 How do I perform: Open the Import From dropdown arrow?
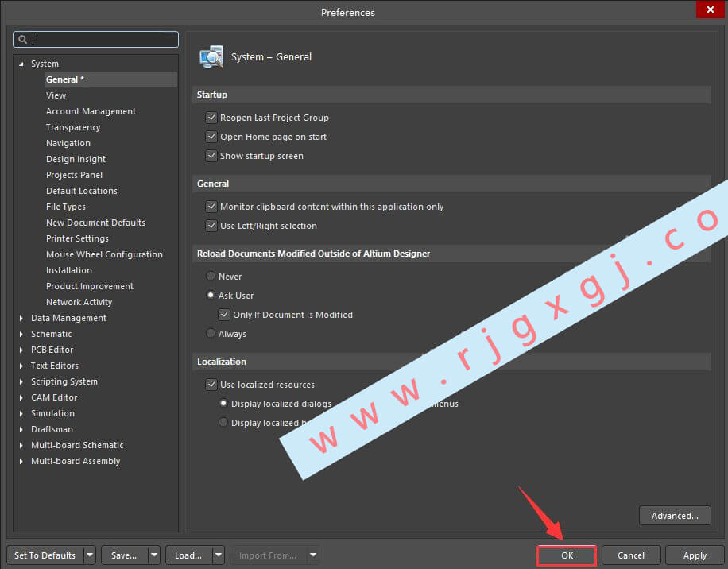(313, 555)
